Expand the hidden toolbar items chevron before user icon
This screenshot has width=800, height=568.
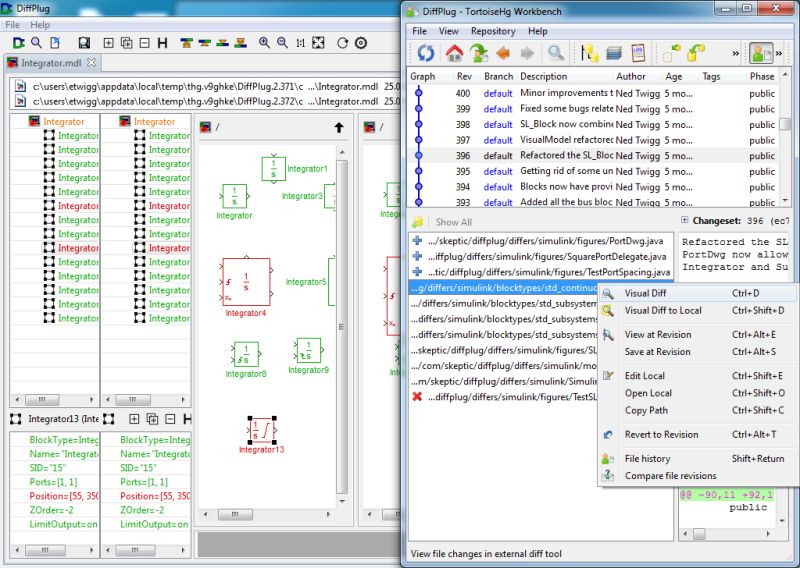736,53
